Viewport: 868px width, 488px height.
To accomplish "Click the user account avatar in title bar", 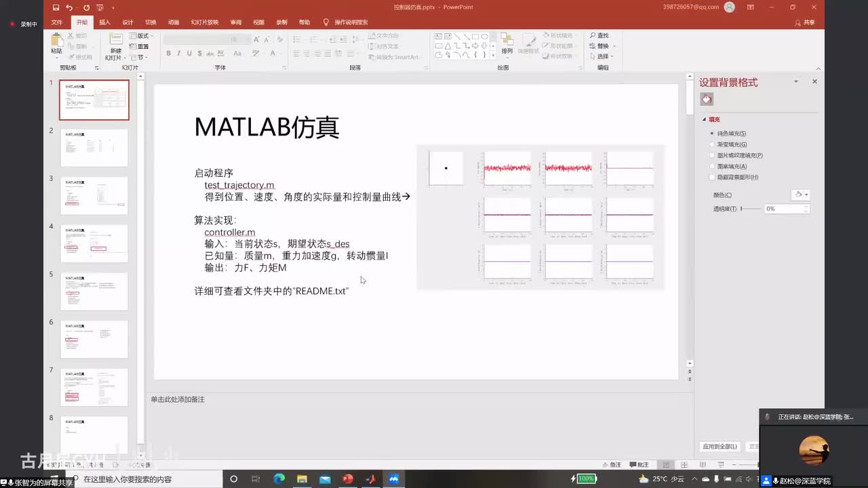I will [x=730, y=7].
